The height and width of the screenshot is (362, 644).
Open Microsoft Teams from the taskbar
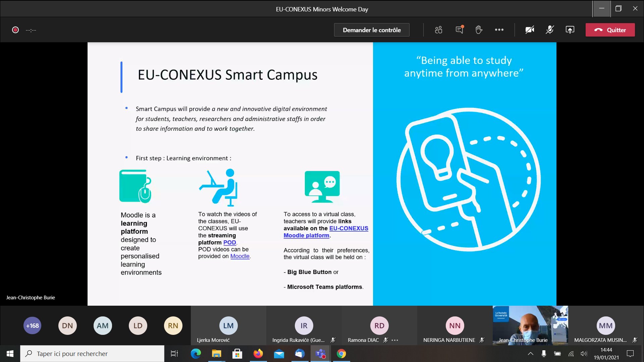click(320, 353)
